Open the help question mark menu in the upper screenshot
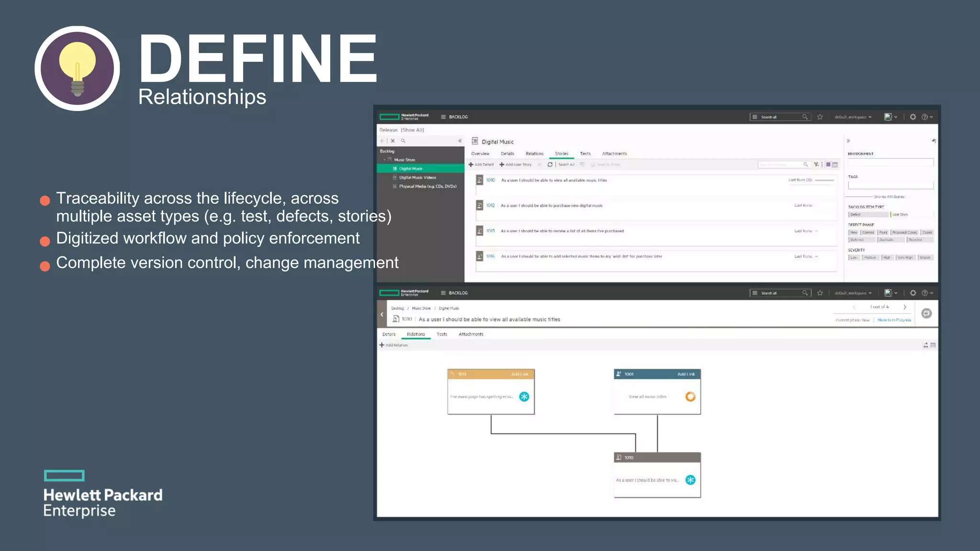This screenshot has height=551, width=980. coord(927,117)
